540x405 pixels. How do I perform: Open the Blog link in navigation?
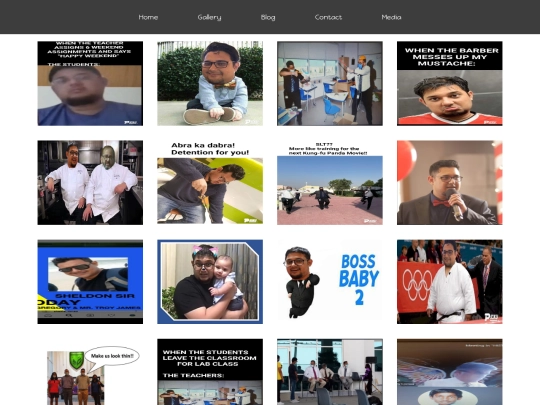(268, 17)
